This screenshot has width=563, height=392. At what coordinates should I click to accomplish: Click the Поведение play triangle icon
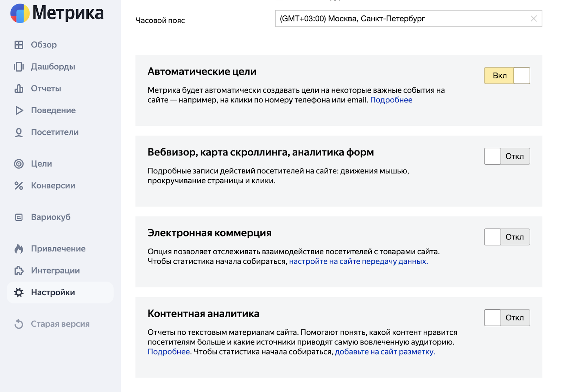click(x=19, y=110)
